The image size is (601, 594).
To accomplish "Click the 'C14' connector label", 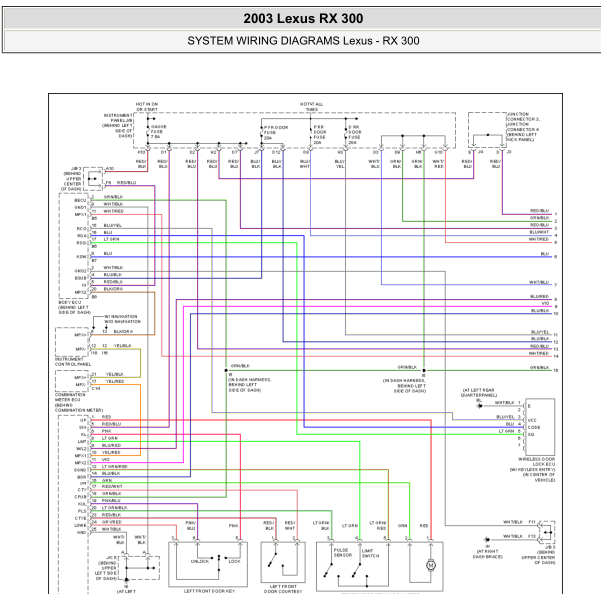I will [96, 388].
